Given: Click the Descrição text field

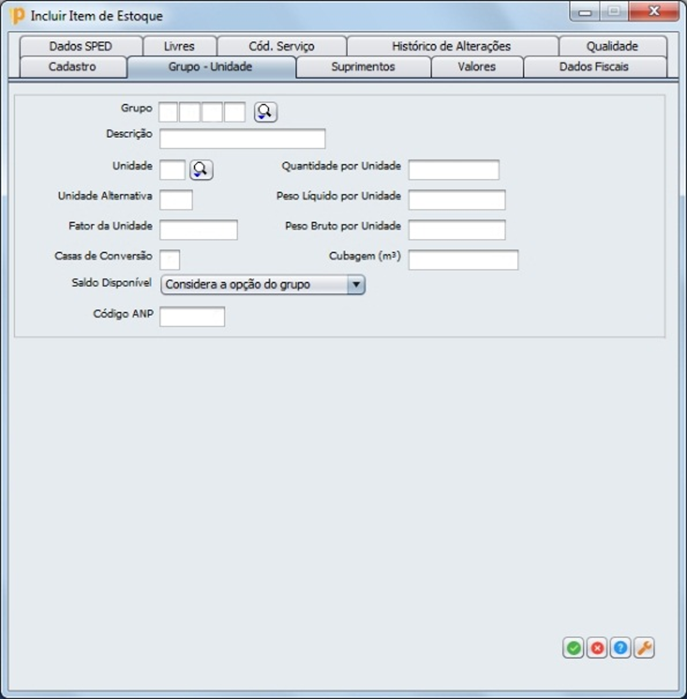Looking at the screenshot, I should (x=242, y=139).
